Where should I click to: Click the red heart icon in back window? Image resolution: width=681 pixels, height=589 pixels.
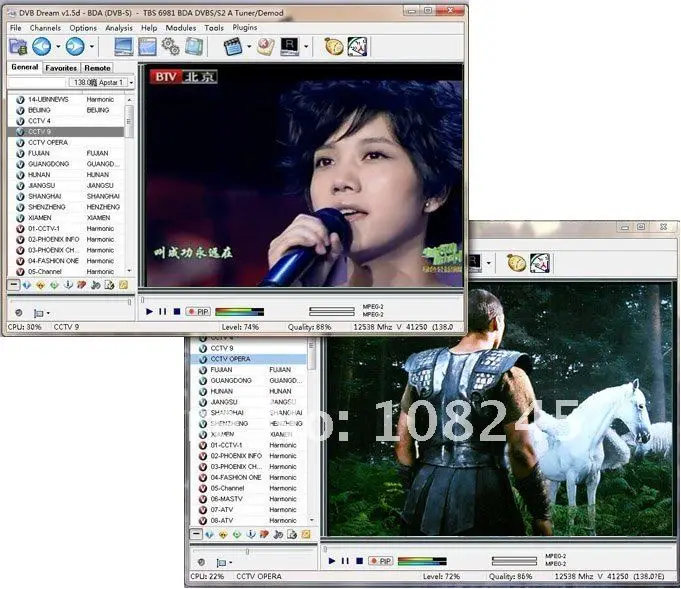pos(264,534)
